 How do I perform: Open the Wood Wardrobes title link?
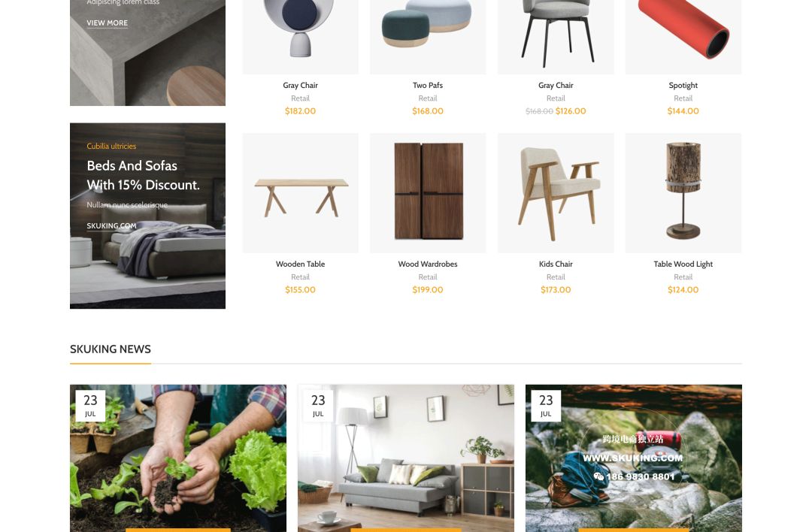(x=428, y=264)
